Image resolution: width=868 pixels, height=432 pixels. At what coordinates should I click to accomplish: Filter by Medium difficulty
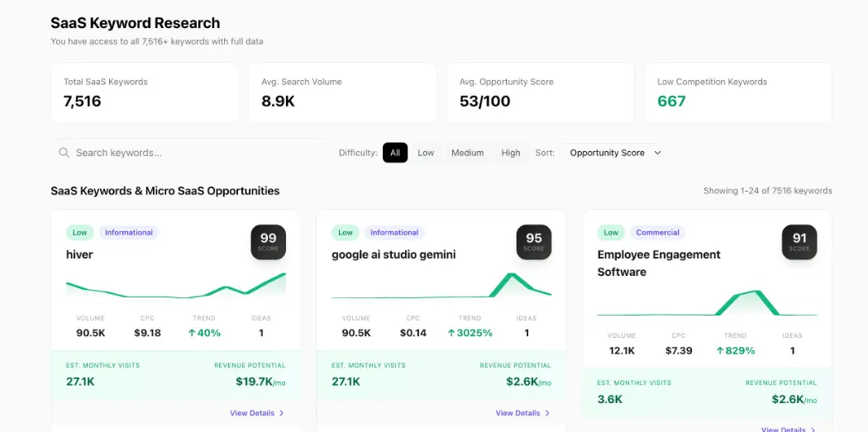pos(467,153)
